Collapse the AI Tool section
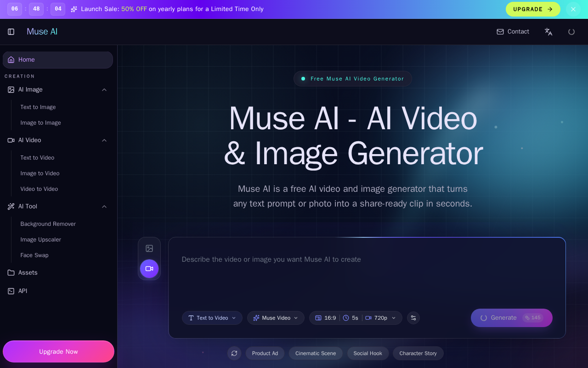The width and height of the screenshot is (588, 368). click(x=104, y=207)
